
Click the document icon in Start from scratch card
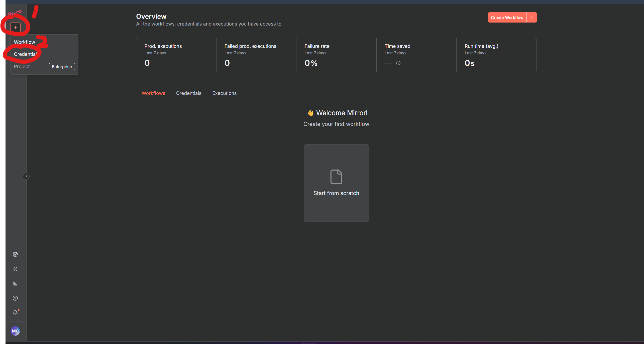tap(336, 177)
